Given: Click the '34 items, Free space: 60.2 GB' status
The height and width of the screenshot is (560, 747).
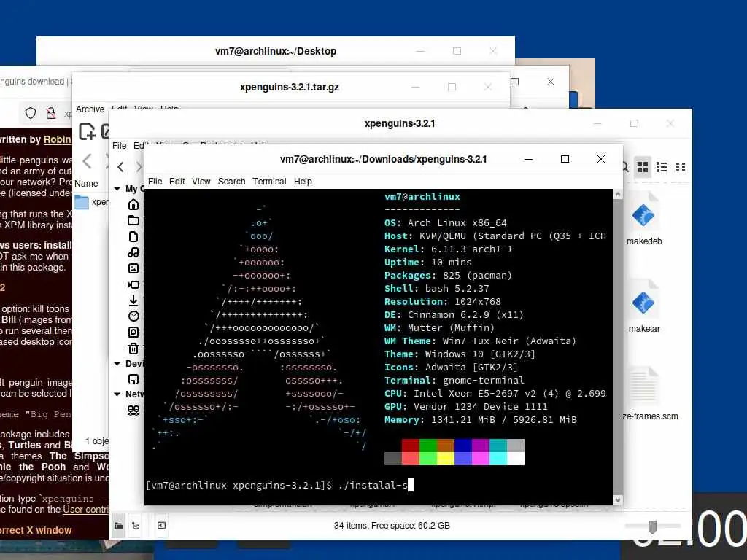Looking at the screenshot, I should click(x=392, y=526).
